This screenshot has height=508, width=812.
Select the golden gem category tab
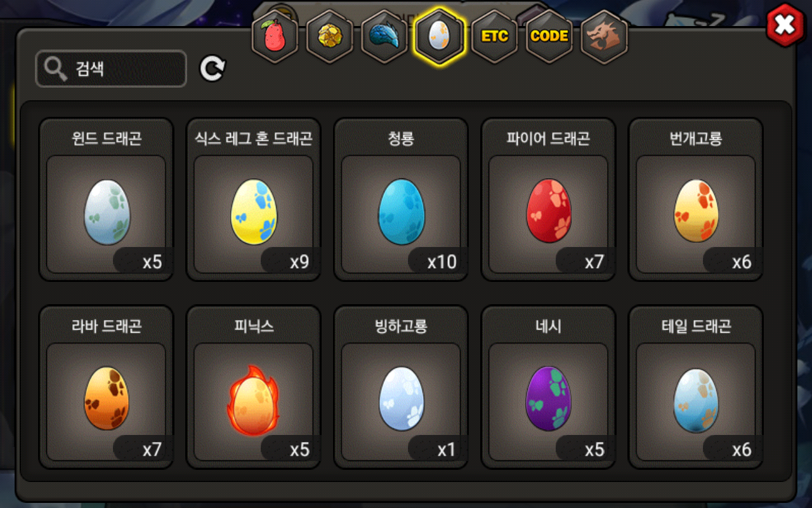tap(329, 37)
